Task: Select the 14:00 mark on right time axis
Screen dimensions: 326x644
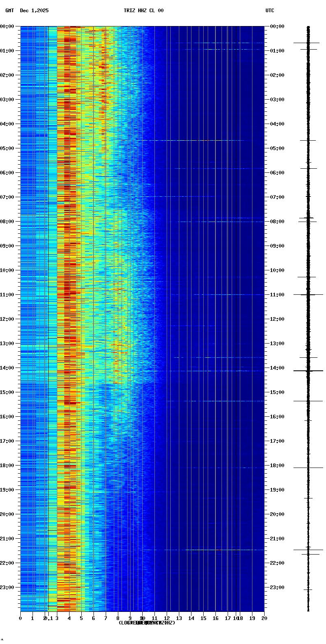Action: [x=277, y=368]
